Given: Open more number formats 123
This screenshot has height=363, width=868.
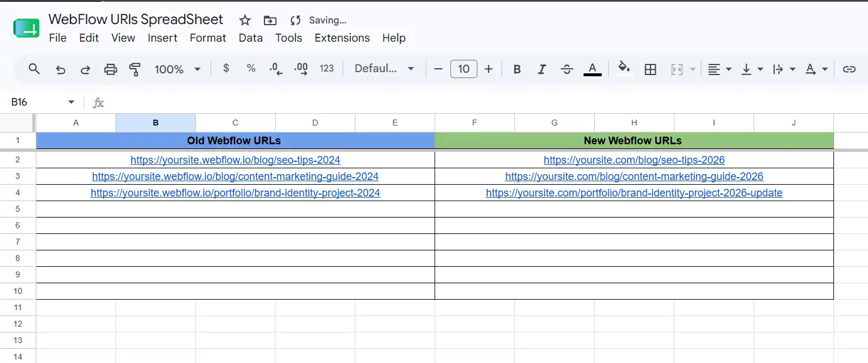Looking at the screenshot, I should point(327,69).
